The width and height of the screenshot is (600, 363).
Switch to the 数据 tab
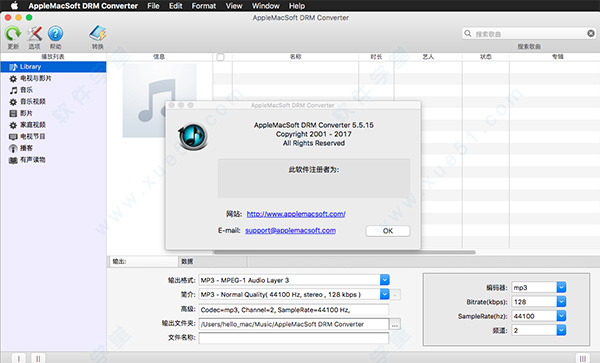212,262
